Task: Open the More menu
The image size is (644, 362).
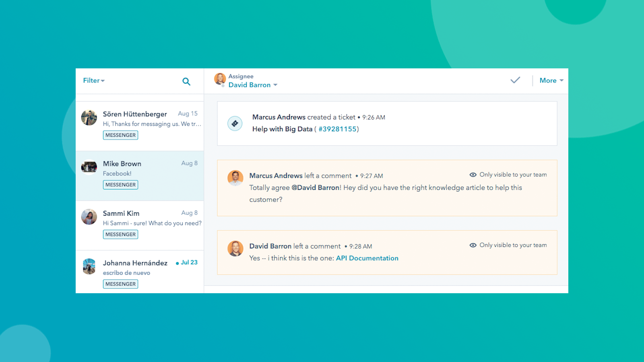Action: (x=551, y=80)
